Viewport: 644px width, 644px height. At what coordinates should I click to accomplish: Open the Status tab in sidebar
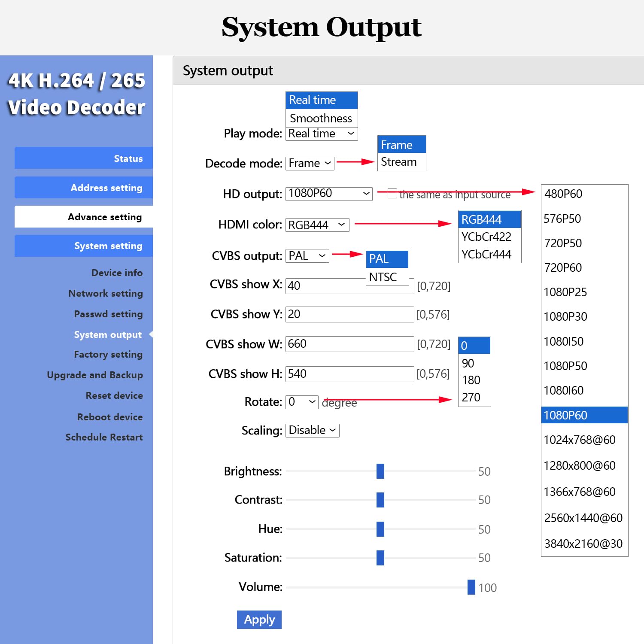coord(84,158)
